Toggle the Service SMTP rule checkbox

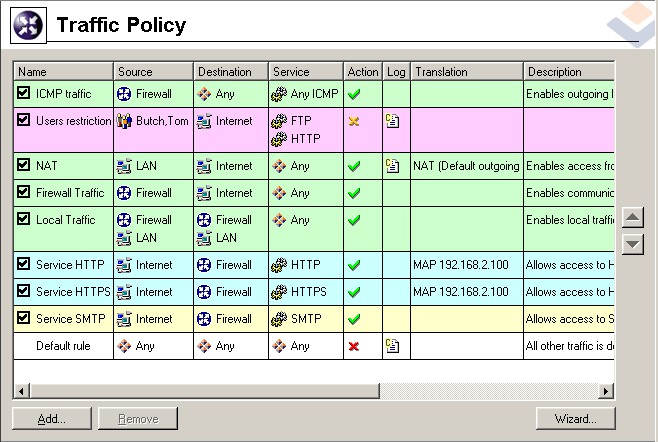pyautogui.click(x=24, y=317)
